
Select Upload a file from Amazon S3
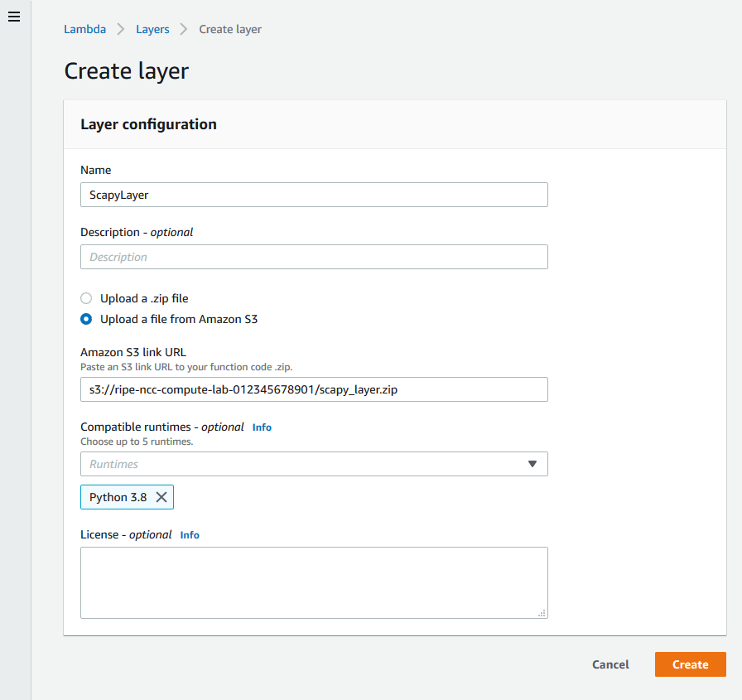click(x=86, y=319)
